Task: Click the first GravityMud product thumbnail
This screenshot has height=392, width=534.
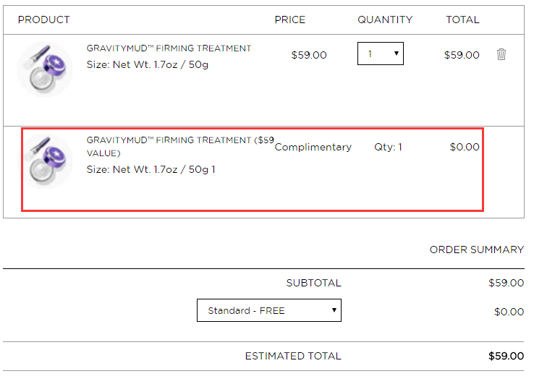Action: [x=45, y=69]
